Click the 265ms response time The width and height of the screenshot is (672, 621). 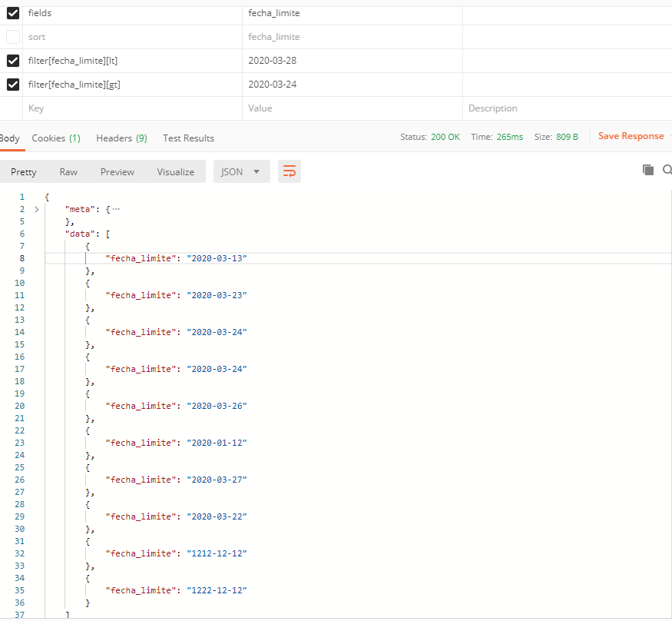tap(510, 137)
